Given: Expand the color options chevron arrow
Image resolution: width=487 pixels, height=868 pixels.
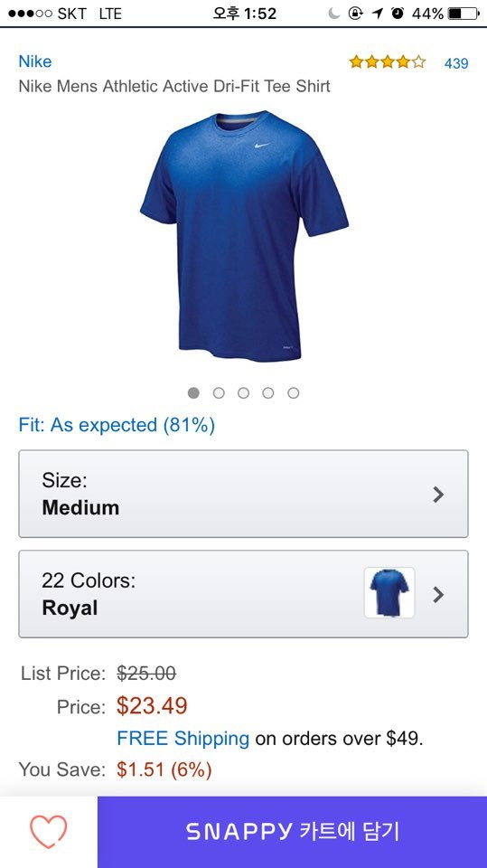Looking at the screenshot, I should pos(438,595).
